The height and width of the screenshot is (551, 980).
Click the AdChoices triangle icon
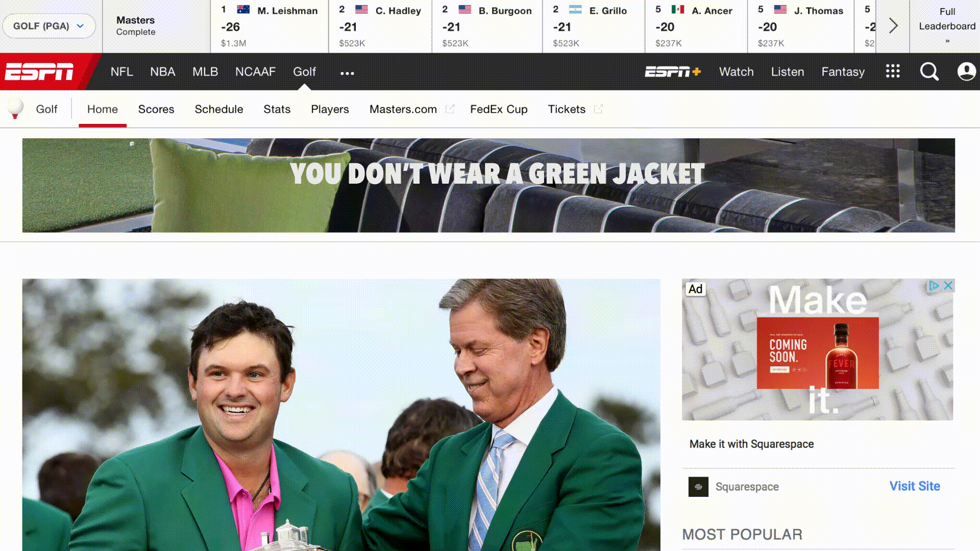[934, 286]
